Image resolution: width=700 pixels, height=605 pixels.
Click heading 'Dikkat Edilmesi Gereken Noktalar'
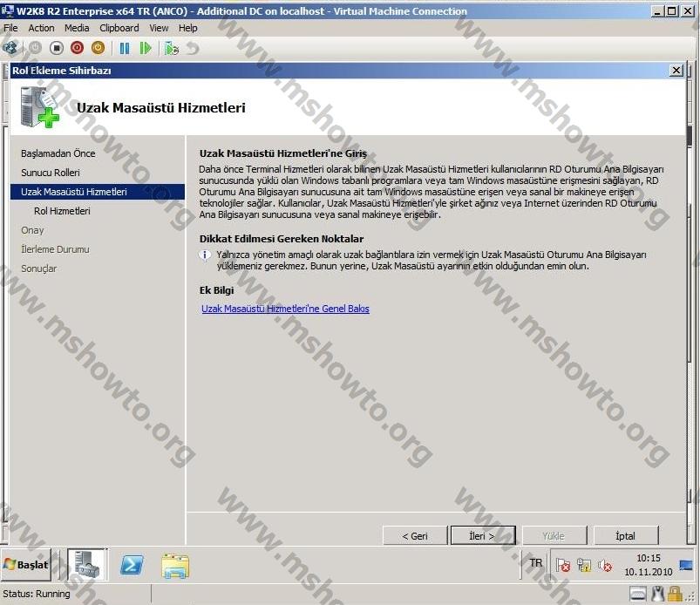(282, 239)
